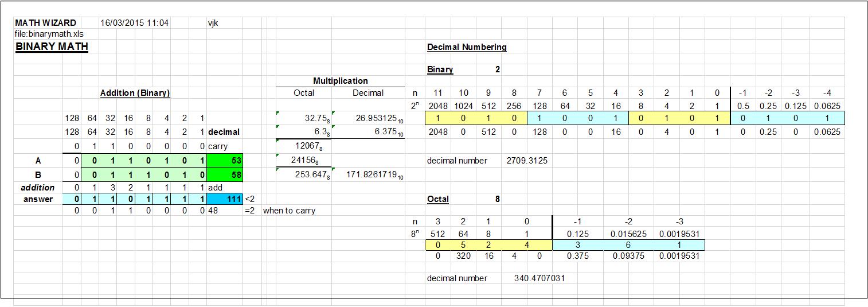The height and width of the screenshot is (307, 868).
Task: Select the 16/03/2015 11:04 date cell
Action: (x=134, y=23)
